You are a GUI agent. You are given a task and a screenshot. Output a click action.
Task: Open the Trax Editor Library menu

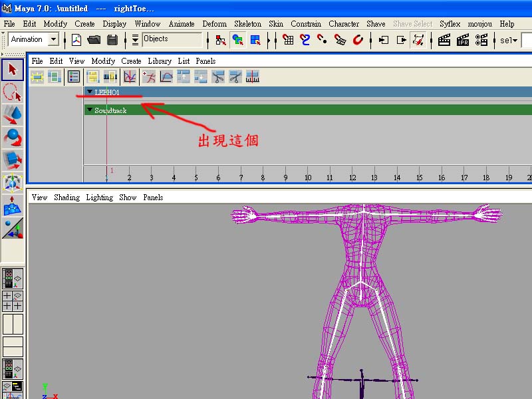160,61
